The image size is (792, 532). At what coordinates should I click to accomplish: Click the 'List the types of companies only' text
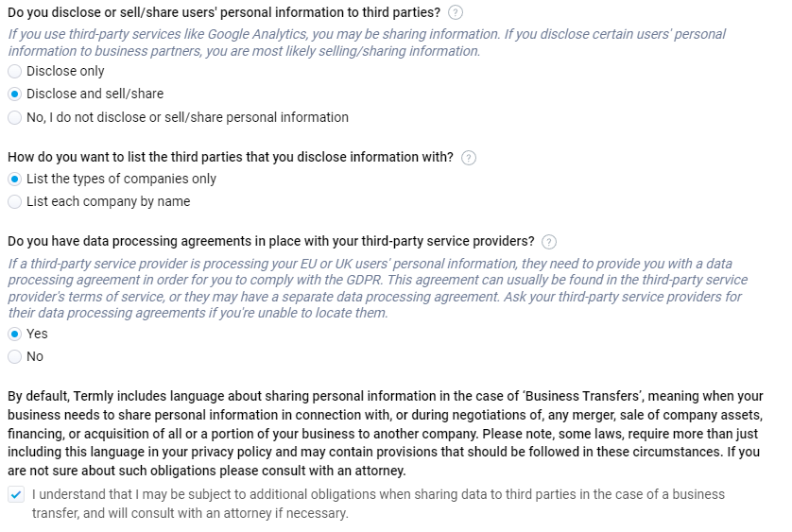[x=121, y=179]
